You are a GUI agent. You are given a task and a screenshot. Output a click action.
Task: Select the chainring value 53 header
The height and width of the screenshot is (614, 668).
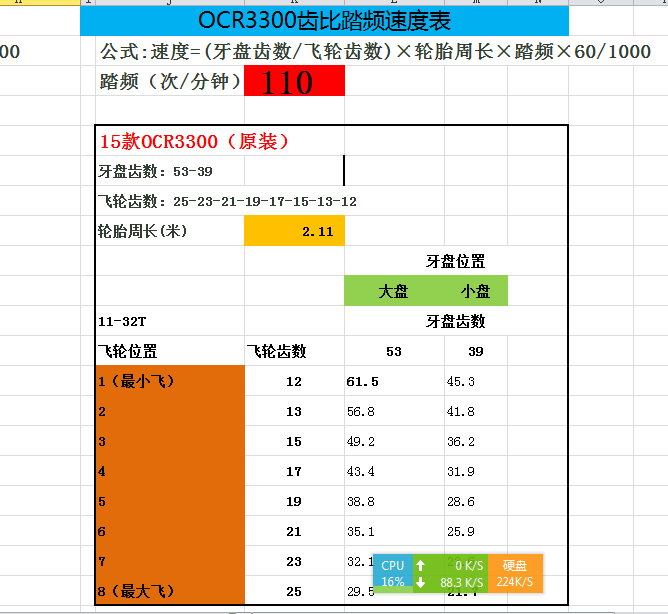click(x=394, y=352)
